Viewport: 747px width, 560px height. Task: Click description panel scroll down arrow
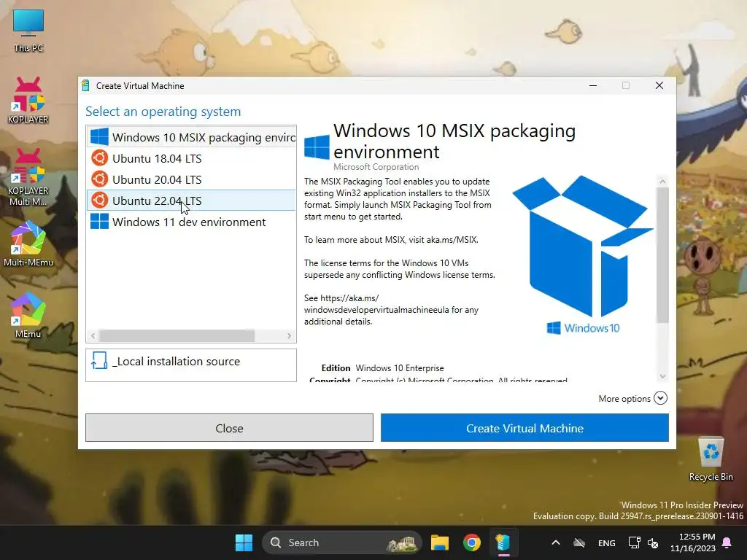(x=662, y=376)
